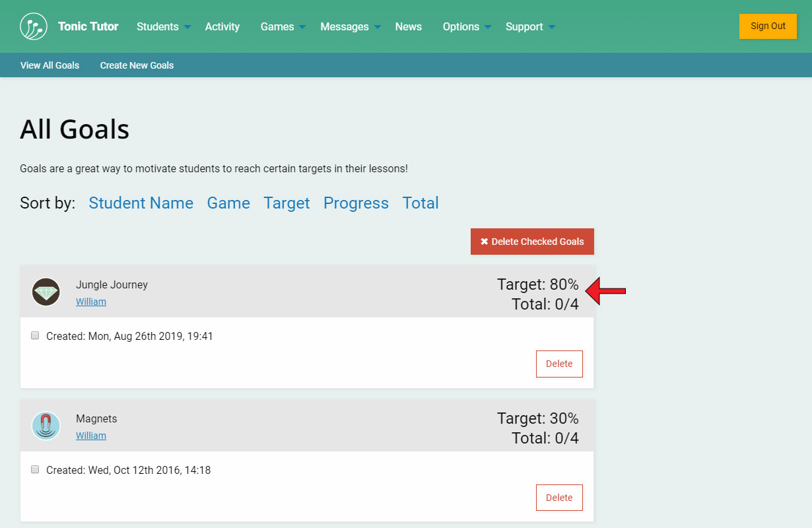This screenshot has width=812, height=528.
Task: Open William's link under Magnets
Action: click(91, 436)
